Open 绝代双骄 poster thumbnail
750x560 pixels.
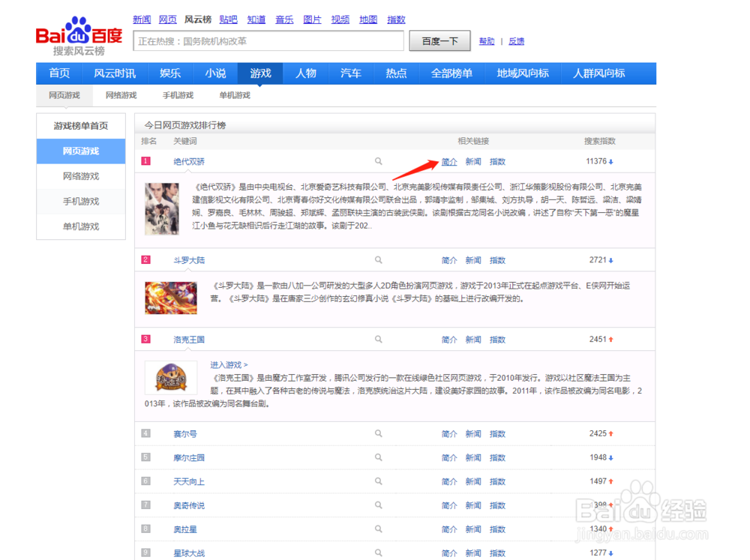162,208
